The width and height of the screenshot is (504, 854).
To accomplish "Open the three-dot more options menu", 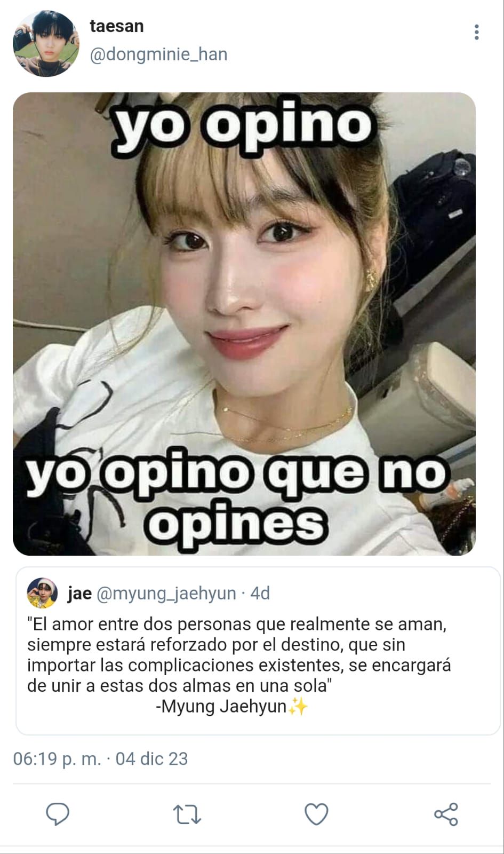I will [x=476, y=32].
